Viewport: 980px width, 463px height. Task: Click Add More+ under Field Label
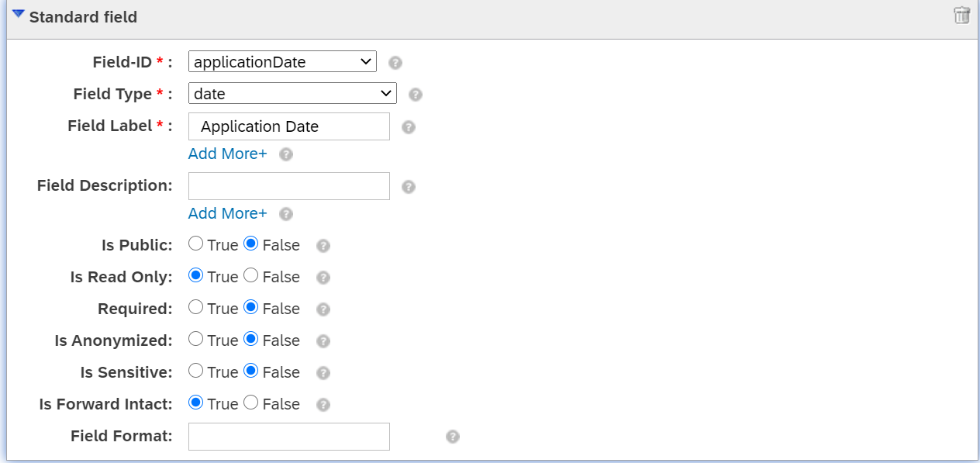[x=227, y=154]
